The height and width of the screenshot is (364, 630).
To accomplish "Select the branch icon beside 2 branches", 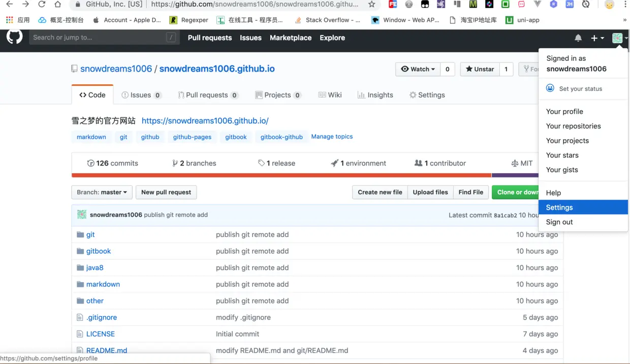I will 175,163.
